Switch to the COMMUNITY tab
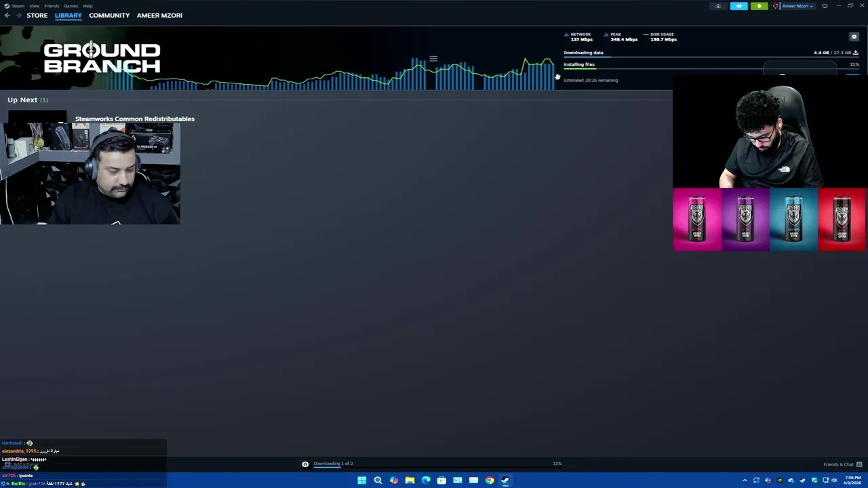Viewport: 868px width, 488px height. coord(109,15)
